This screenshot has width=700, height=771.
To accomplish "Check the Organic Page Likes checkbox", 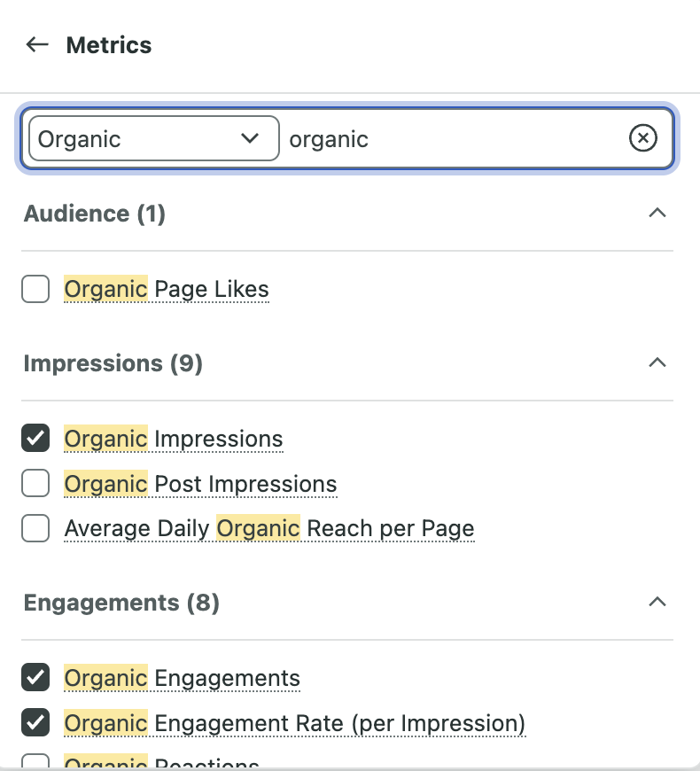I will [x=35, y=289].
